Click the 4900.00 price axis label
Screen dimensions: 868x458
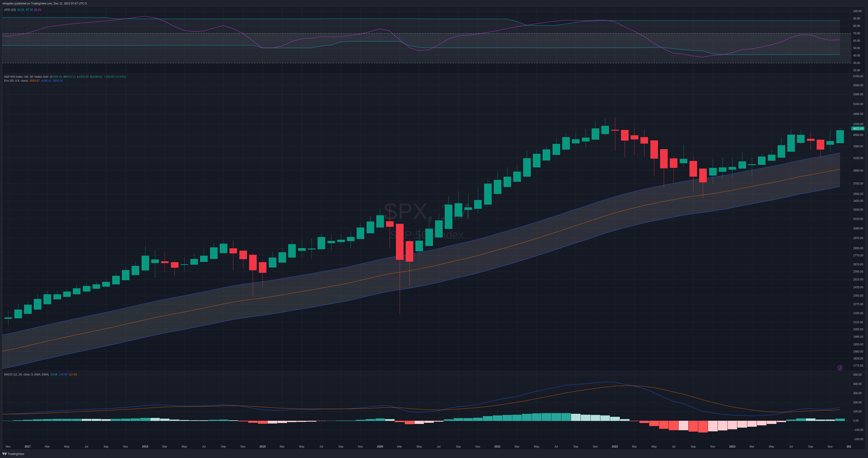point(858,114)
